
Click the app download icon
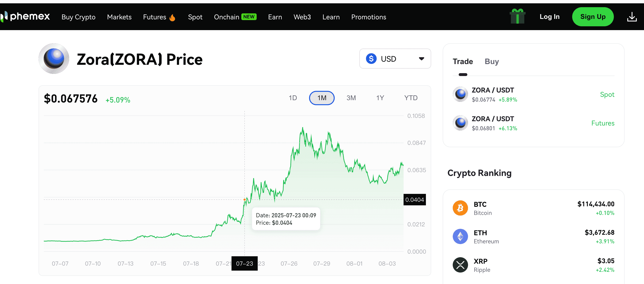[x=632, y=17]
